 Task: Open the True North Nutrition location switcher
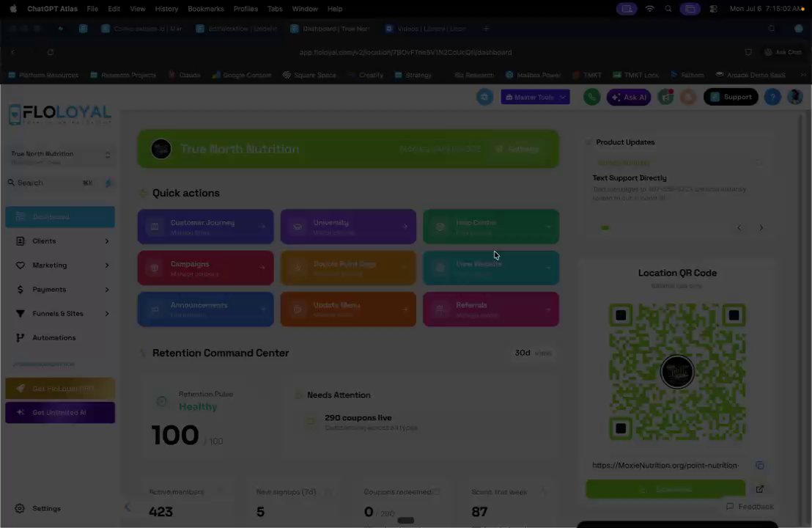60,157
